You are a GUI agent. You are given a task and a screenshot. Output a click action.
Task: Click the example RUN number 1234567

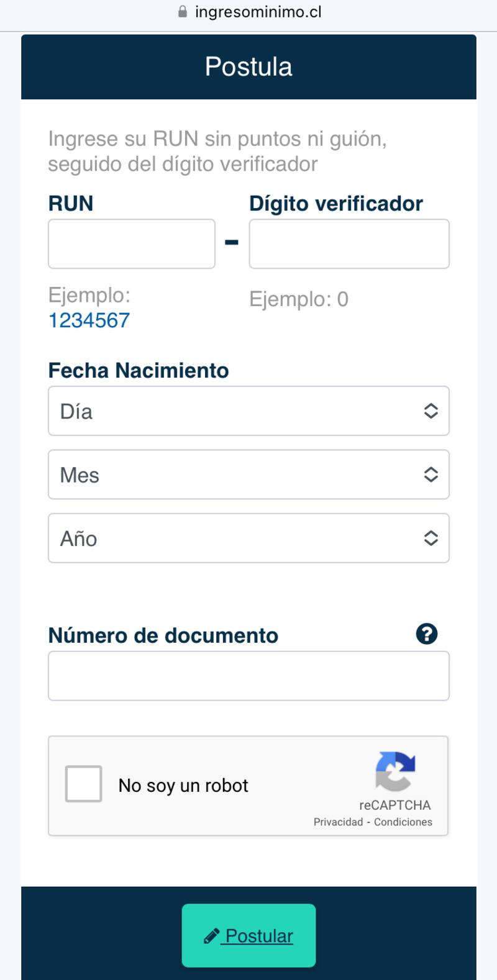click(x=89, y=320)
